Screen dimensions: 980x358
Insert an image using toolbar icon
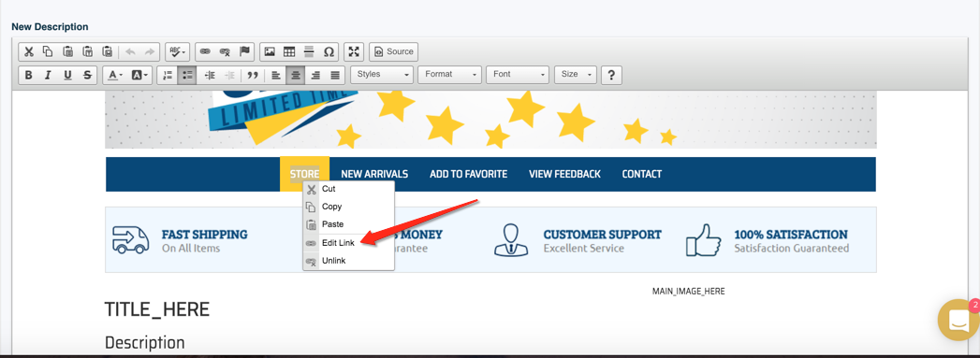[270, 51]
